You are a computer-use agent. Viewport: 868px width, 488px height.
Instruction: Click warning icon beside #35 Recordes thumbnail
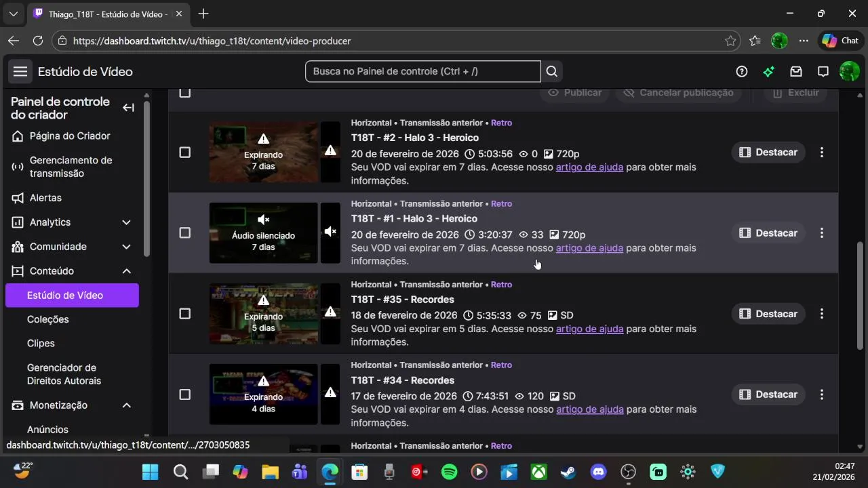coord(330,312)
